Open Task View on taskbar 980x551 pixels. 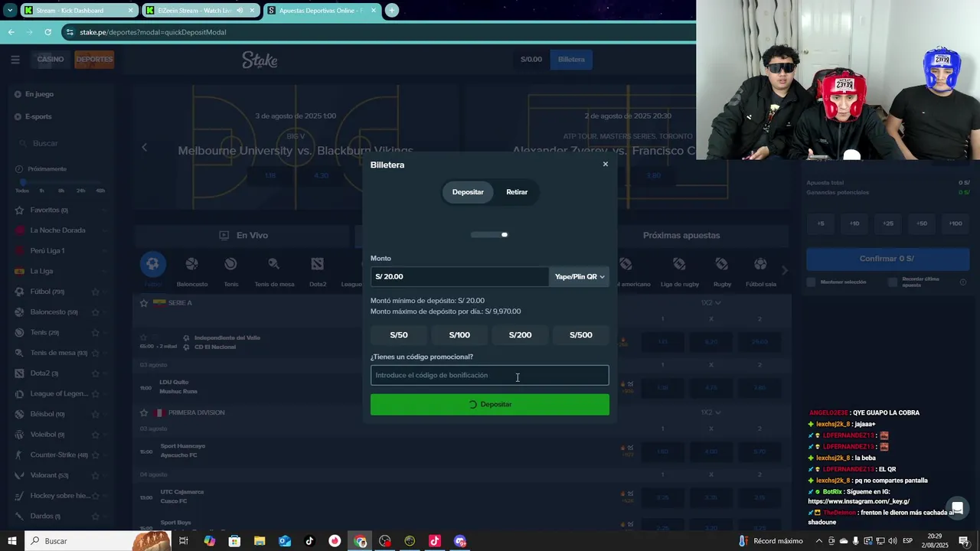(184, 541)
